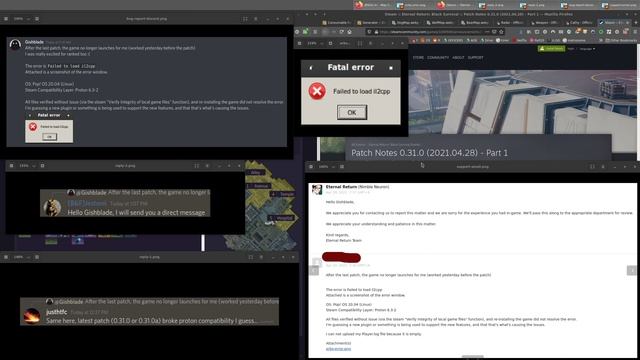Click Gishblade's avatar in the Discord message

[15, 44]
